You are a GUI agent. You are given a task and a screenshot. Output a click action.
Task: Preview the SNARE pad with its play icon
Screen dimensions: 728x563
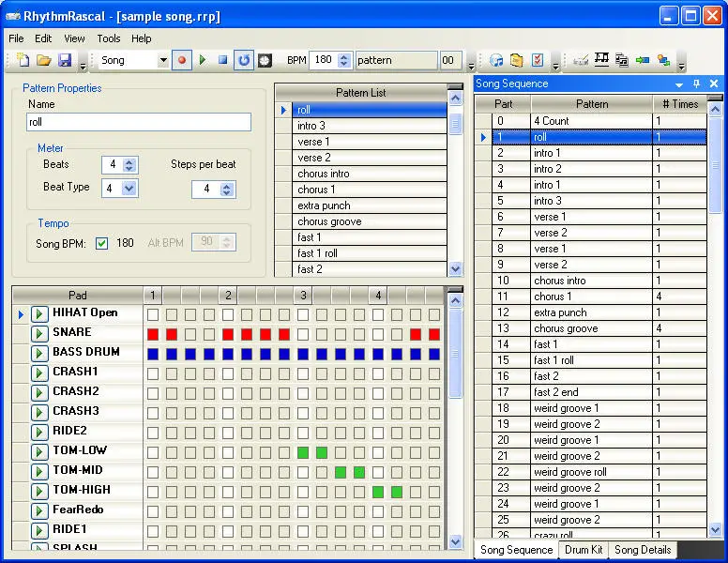tap(39, 333)
